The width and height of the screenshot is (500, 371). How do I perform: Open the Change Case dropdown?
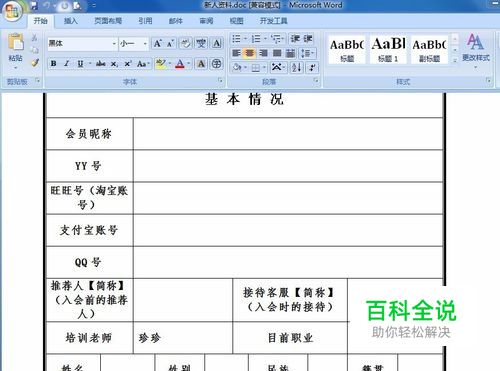(143, 64)
